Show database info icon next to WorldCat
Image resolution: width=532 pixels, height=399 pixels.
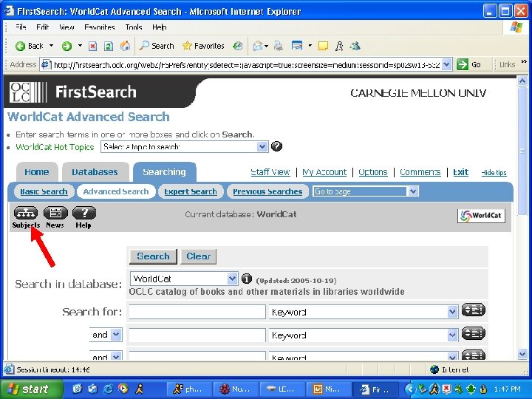[247, 279]
